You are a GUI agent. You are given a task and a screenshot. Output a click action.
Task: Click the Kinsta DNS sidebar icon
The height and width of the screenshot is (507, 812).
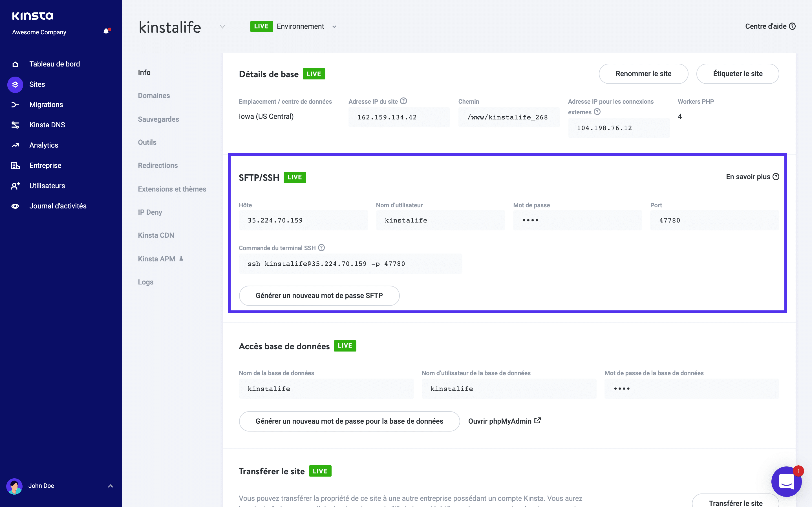coord(16,125)
